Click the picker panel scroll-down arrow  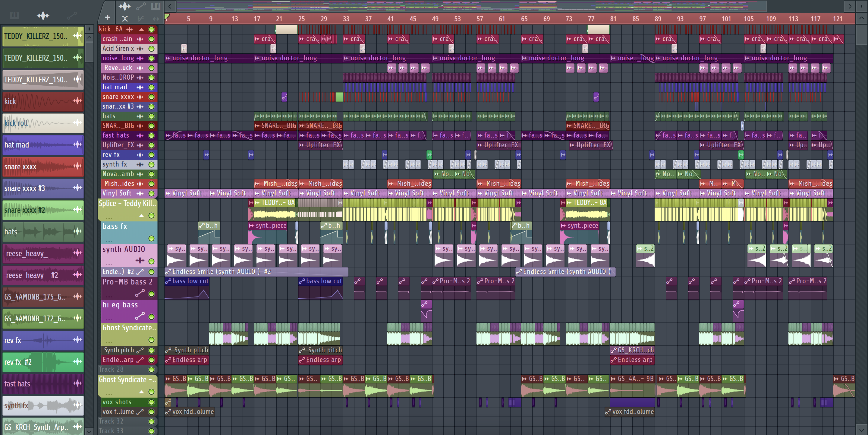pyautogui.click(x=89, y=431)
